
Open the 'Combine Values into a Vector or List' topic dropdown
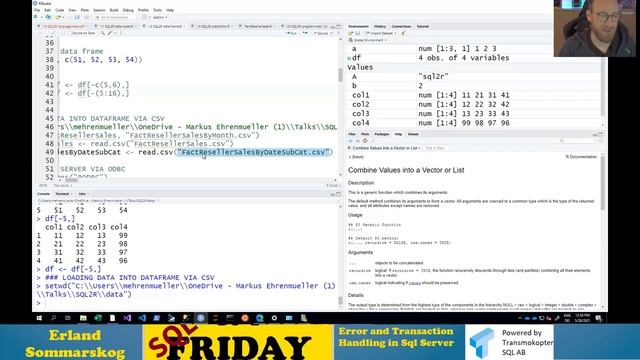coord(386,148)
